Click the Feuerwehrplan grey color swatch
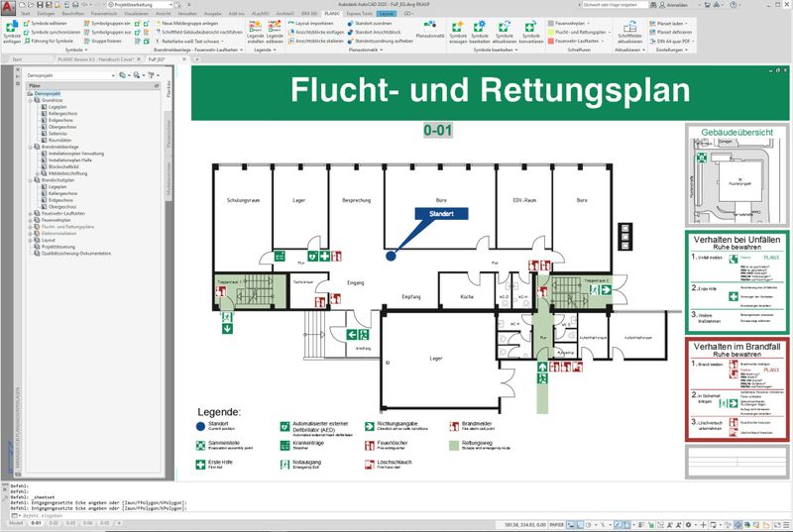Viewport: 793px width, 532px height. tap(551, 23)
